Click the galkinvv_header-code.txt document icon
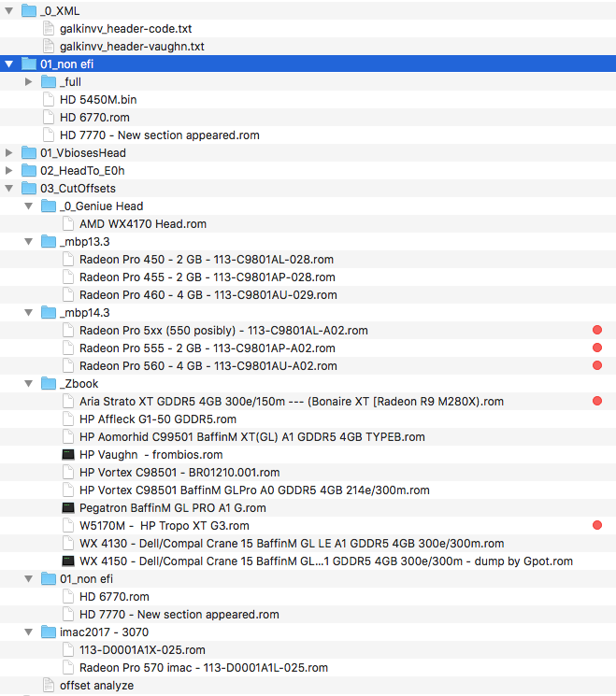This screenshot has height=696, width=616. [x=49, y=28]
